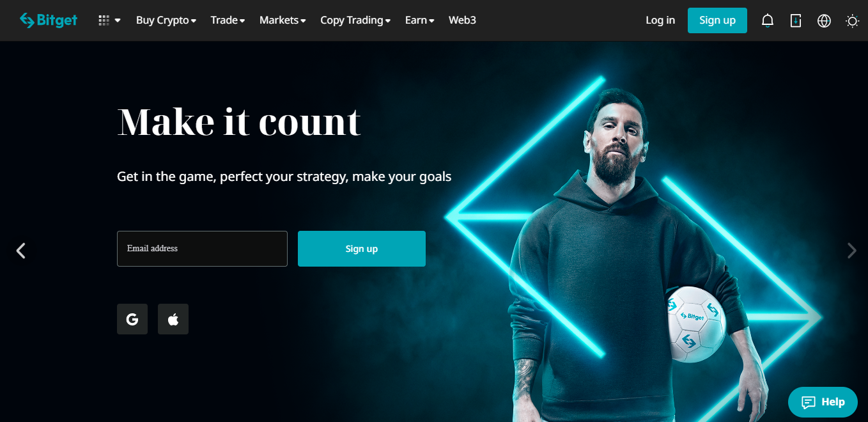This screenshot has width=868, height=422.
Task: Open the apps grid menu icon
Action: click(109, 20)
